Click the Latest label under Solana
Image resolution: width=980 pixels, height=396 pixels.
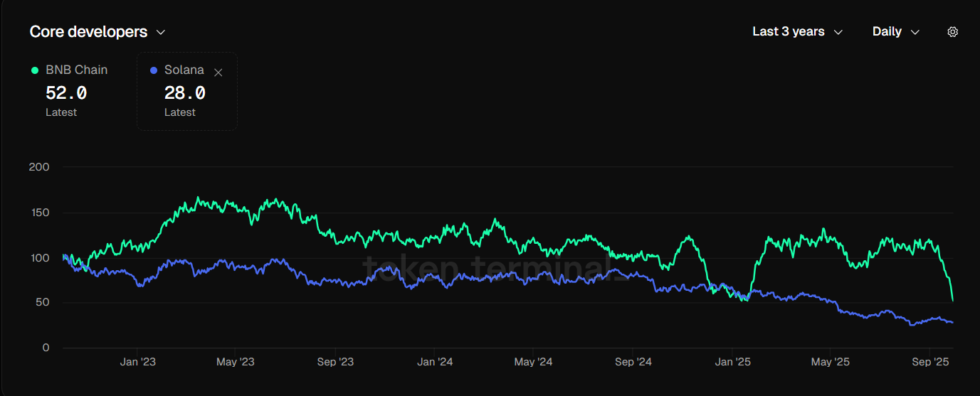[x=180, y=112]
